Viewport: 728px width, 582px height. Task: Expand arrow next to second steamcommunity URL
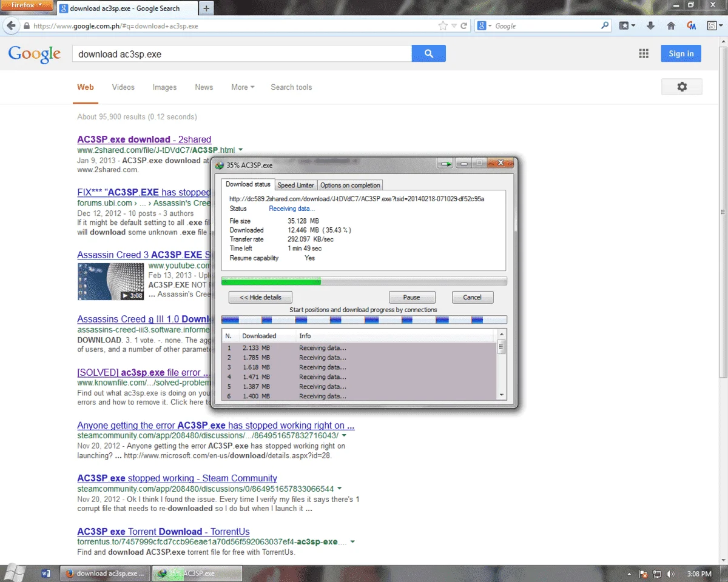[x=339, y=489]
